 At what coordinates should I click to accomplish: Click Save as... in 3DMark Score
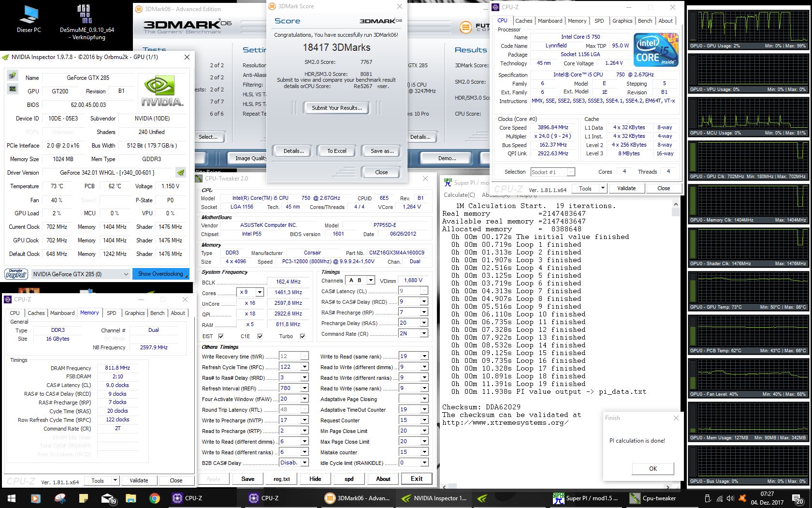[x=382, y=151]
